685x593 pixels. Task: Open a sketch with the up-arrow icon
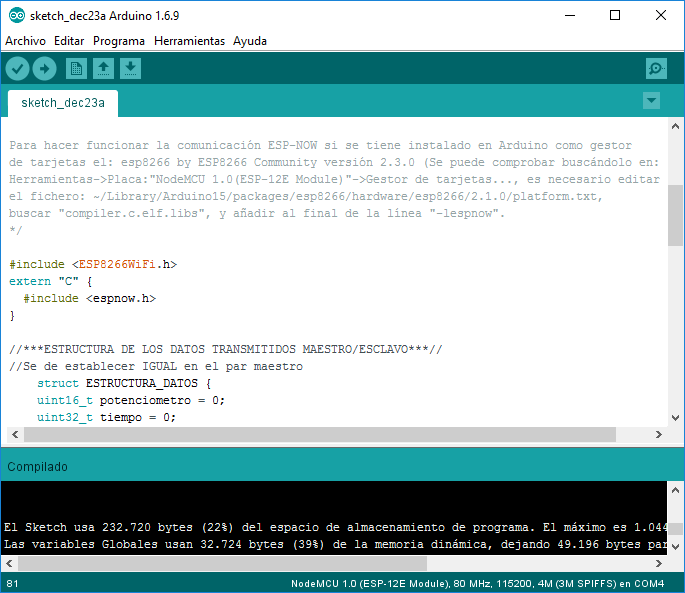104,69
